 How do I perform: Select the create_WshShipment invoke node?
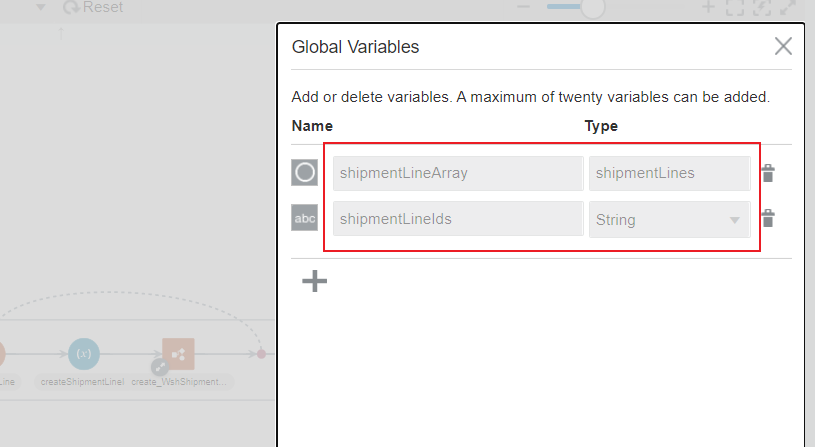(180, 353)
